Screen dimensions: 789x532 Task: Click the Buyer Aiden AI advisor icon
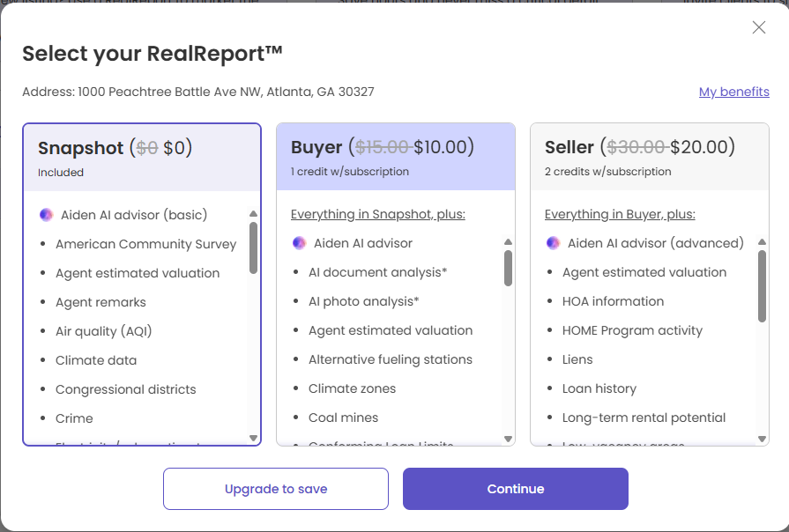(x=300, y=243)
